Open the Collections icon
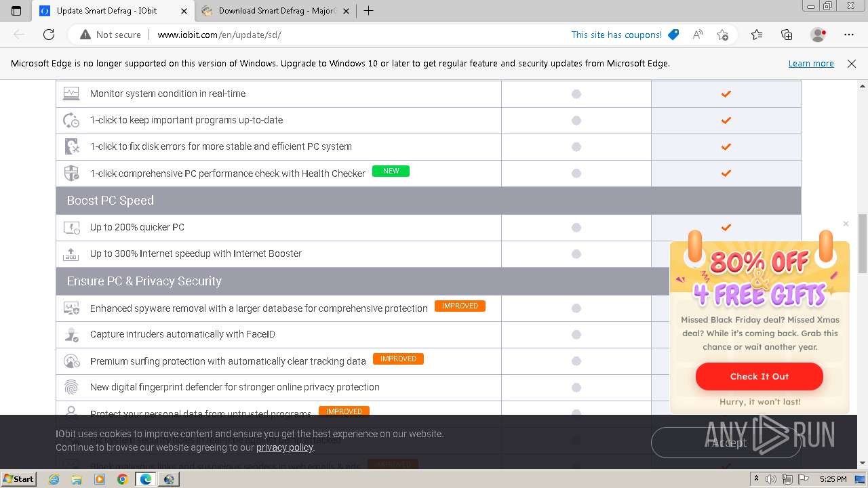This screenshot has width=868, height=488. (787, 35)
